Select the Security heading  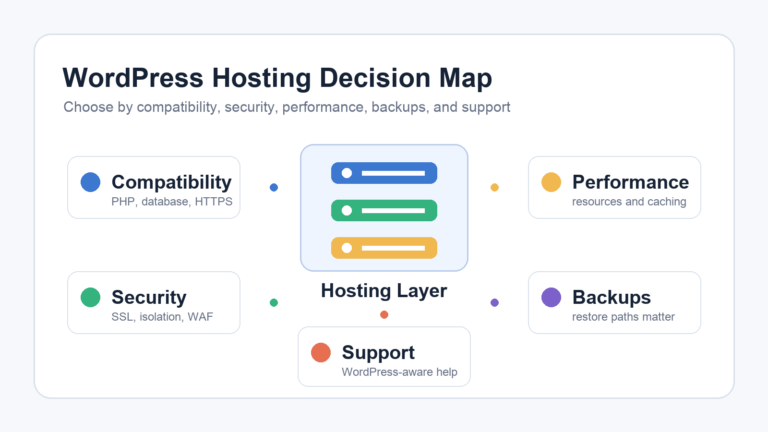click(149, 297)
